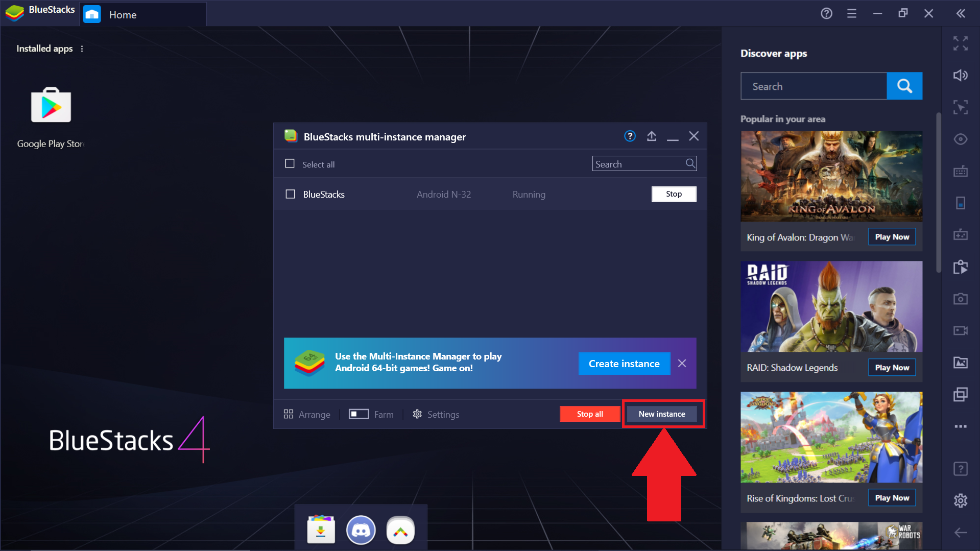Open the multi-instance manager sidebar icon
The height and width of the screenshot is (551, 980).
961,394
